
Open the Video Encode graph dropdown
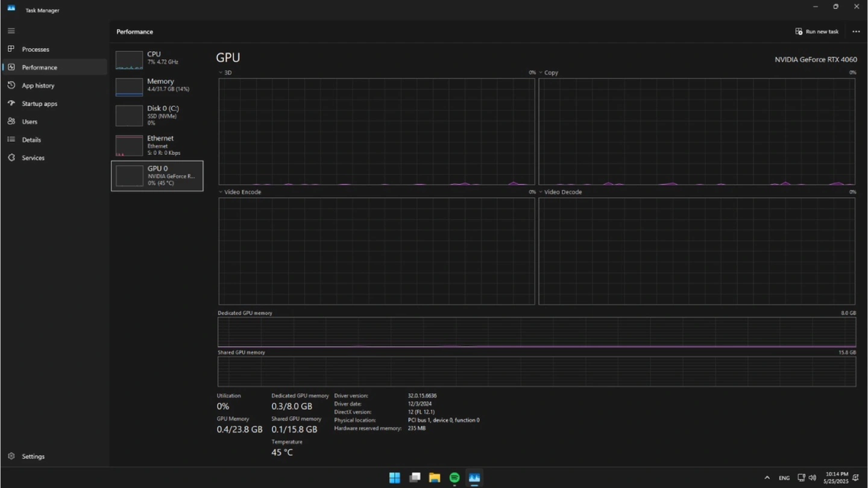(x=221, y=192)
